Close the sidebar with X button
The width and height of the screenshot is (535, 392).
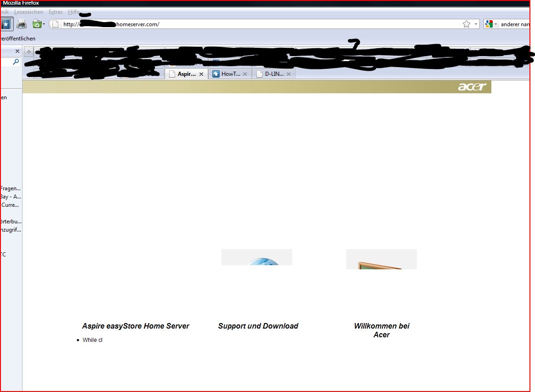point(17,51)
